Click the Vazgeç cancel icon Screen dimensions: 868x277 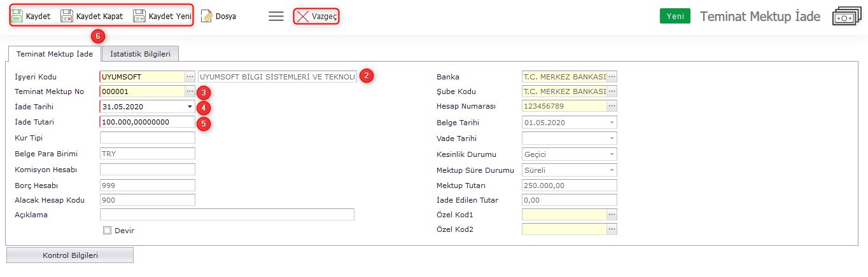(302, 17)
